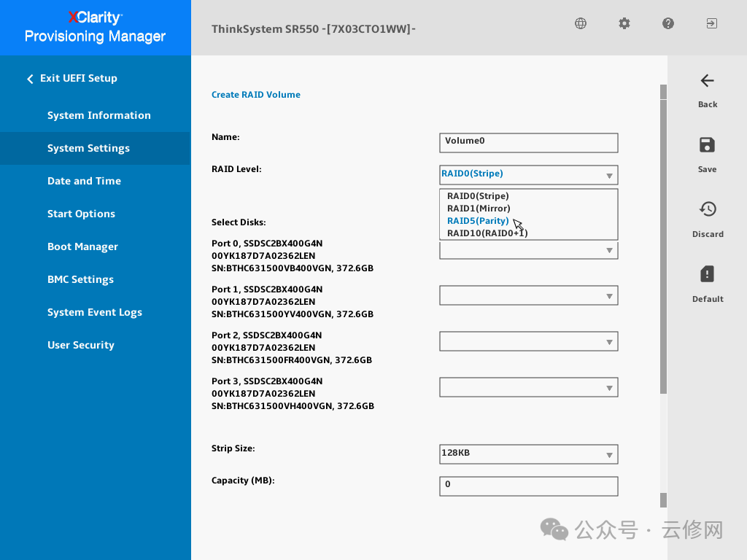Click the RAID Level label
Image resolution: width=747 pixels, height=560 pixels.
click(236, 169)
